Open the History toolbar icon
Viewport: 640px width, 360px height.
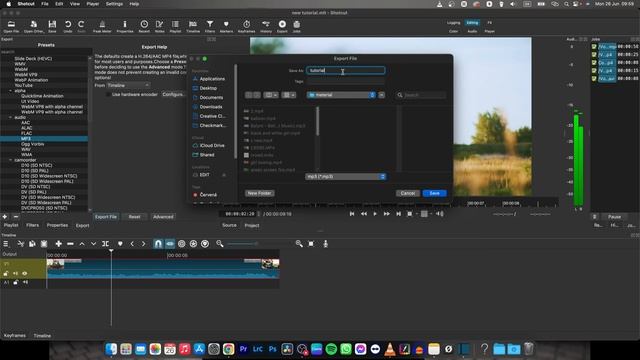266,27
